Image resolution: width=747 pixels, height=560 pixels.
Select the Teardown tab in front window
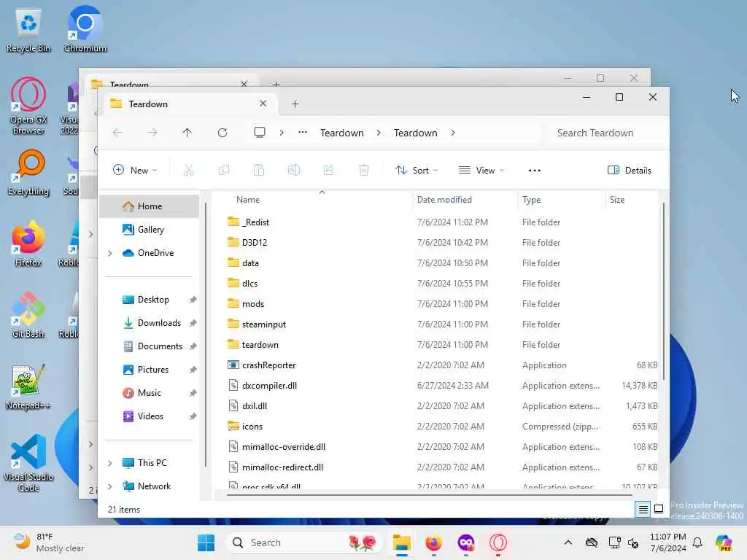[x=189, y=104]
